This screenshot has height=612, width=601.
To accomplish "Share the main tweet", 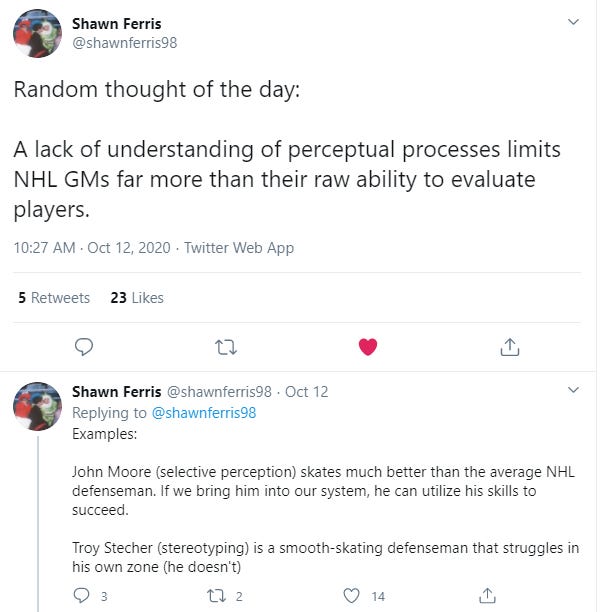I will tap(510, 346).
